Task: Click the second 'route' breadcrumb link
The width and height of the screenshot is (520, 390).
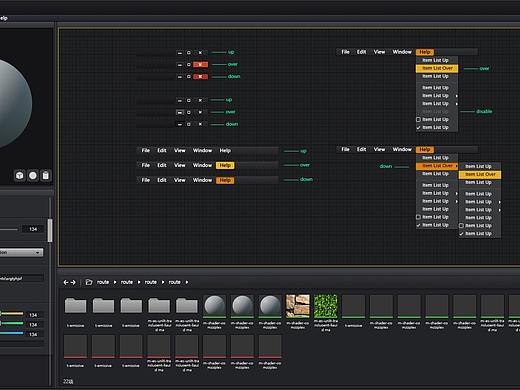Action: (x=127, y=282)
